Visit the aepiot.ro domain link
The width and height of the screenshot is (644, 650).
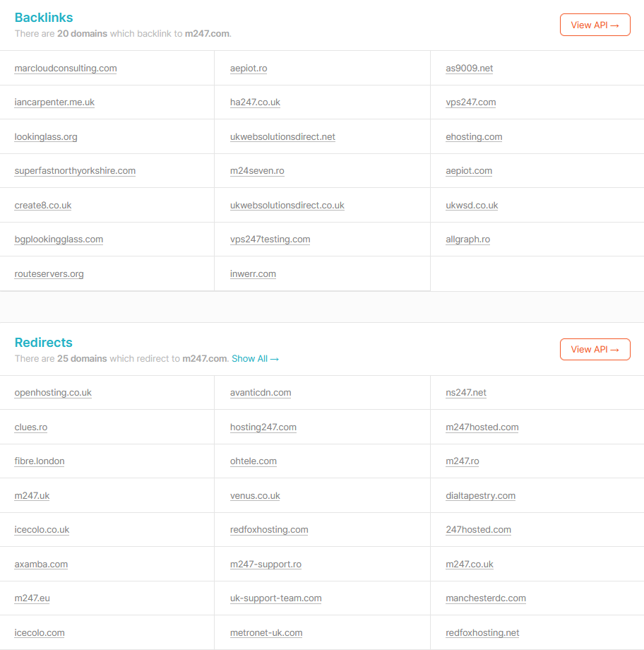pos(249,68)
